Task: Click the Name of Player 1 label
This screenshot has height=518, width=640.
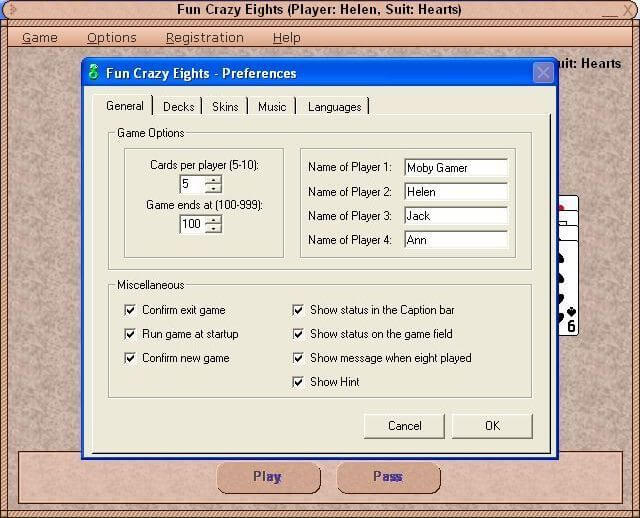Action: click(x=350, y=167)
